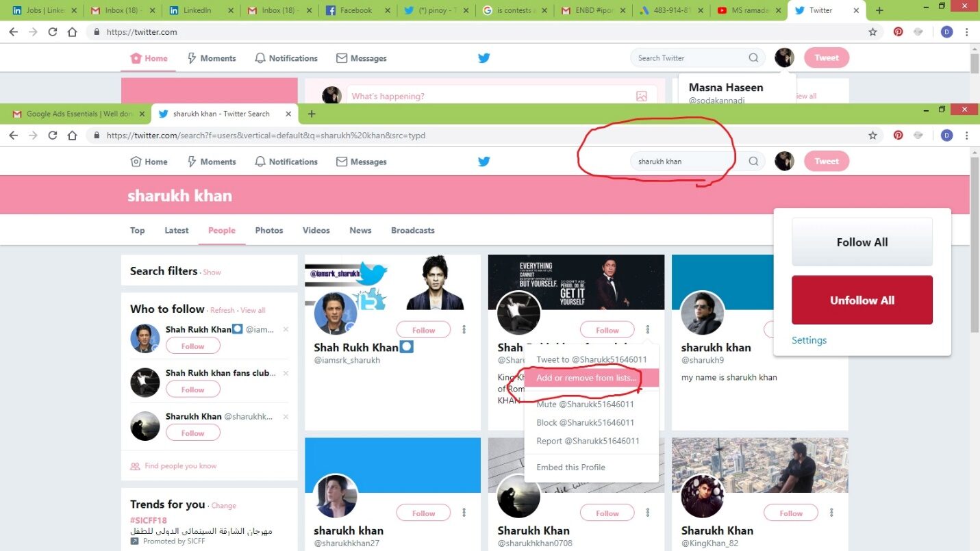This screenshot has width=980, height=551.
Task: Show the Search filters options
Action: point(212,272)
